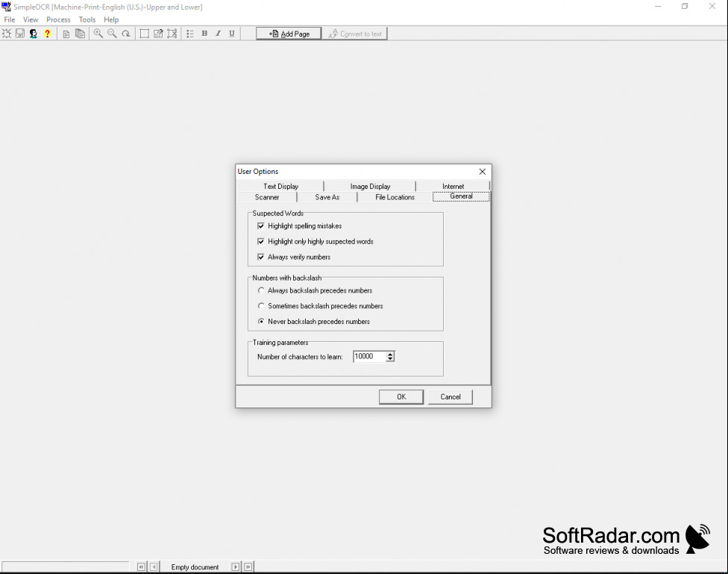This screenshot has height=574, width=728.
Task: Click Cancel in User Options dialog
Action: click(x=451, y=397)
